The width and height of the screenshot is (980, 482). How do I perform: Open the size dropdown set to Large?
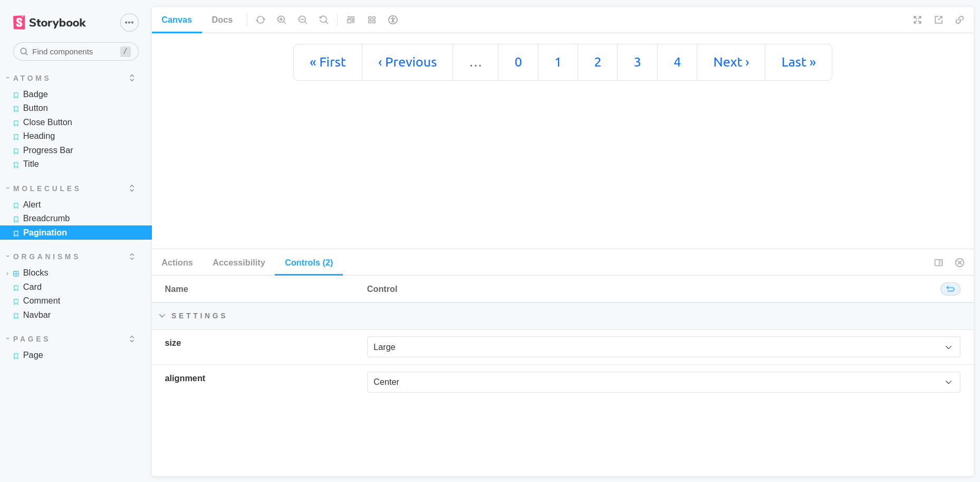click(663, 347)
